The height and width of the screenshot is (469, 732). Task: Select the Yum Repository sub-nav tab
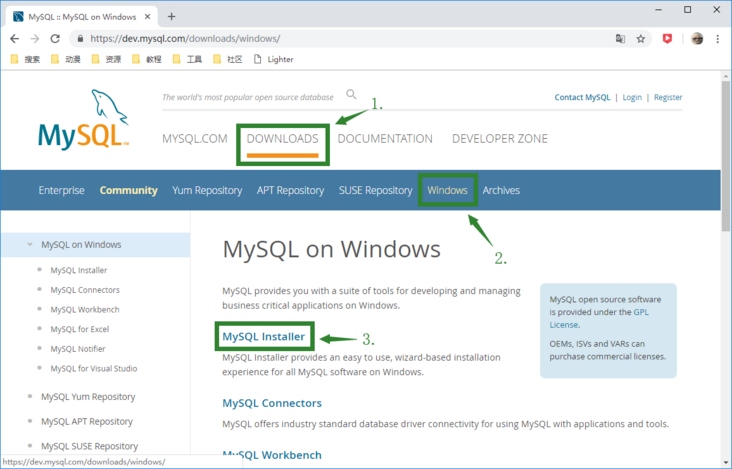(x=207, y=190)
